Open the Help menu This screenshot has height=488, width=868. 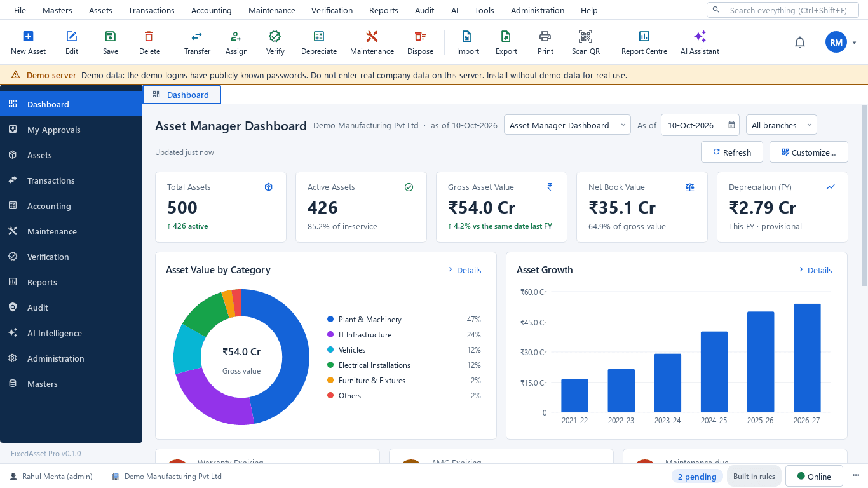pos(589,10)
